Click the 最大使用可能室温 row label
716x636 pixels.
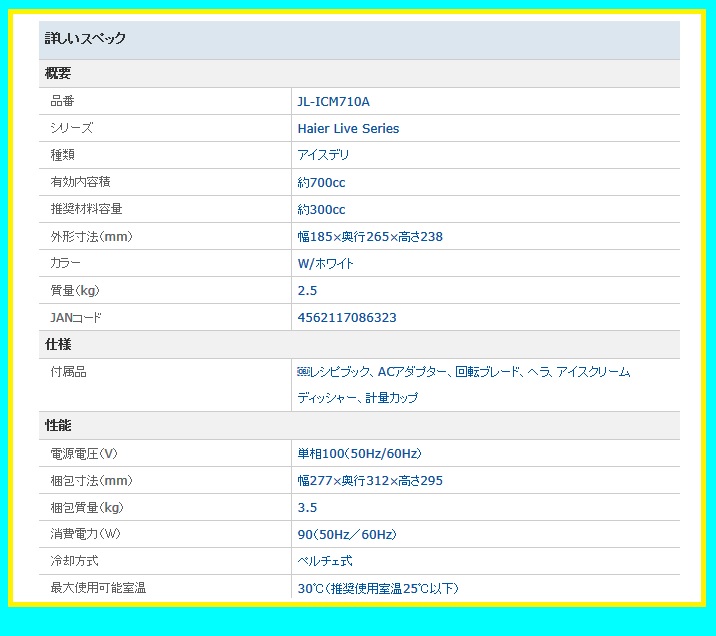[x=98, y=588]
